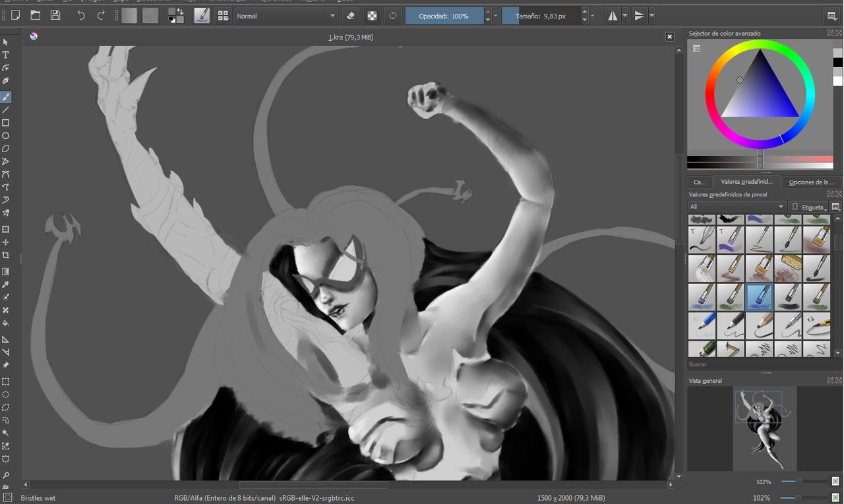Open the Etiqueta tag menu
844x504 pixels.
coord(809,206)
